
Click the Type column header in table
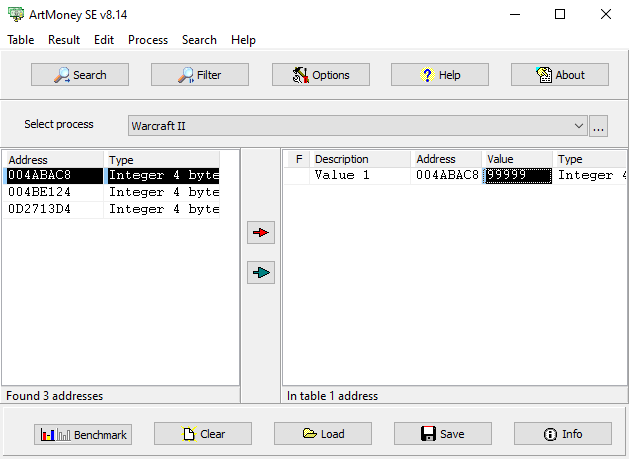(590, 159)
